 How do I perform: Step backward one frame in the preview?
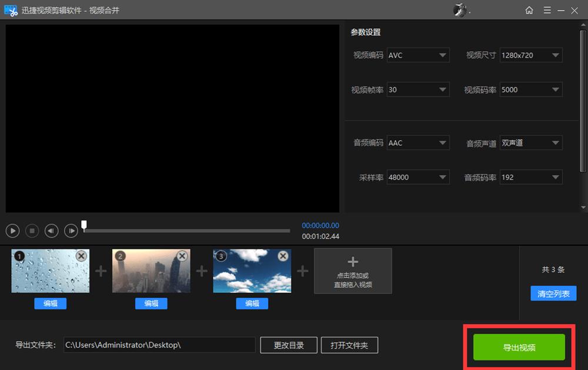(x=51, y=231)
